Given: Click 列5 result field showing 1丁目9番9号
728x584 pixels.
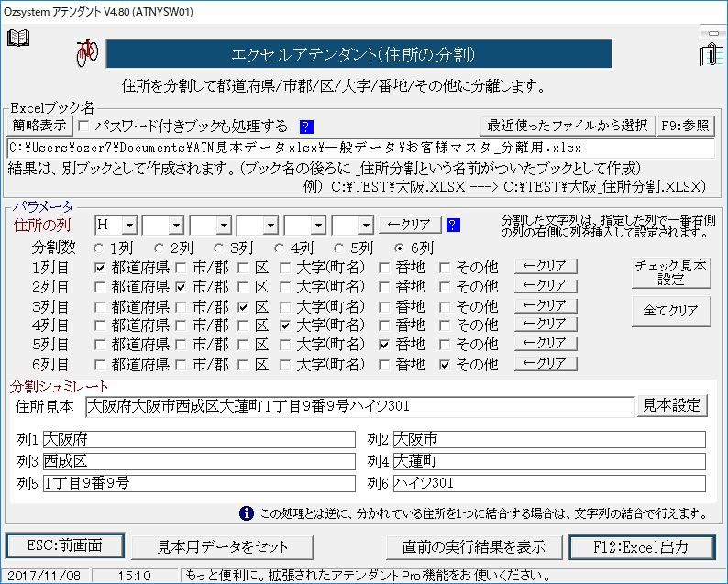Looking at the screenshot, I should pos(199,484).
